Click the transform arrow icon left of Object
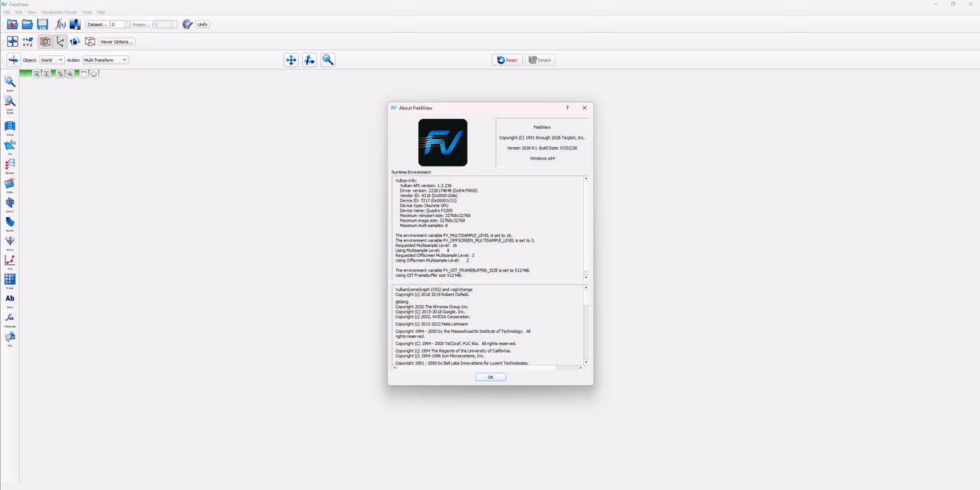This screenshot has height=490, width=980. (13, 60)
